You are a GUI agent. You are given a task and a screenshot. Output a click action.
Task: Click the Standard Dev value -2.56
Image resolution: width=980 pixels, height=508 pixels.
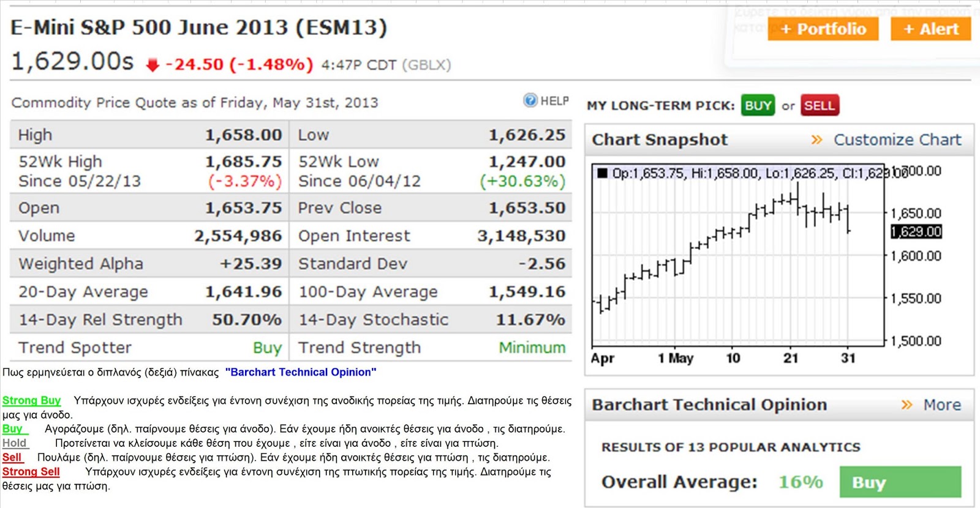(x=541, y=264)
